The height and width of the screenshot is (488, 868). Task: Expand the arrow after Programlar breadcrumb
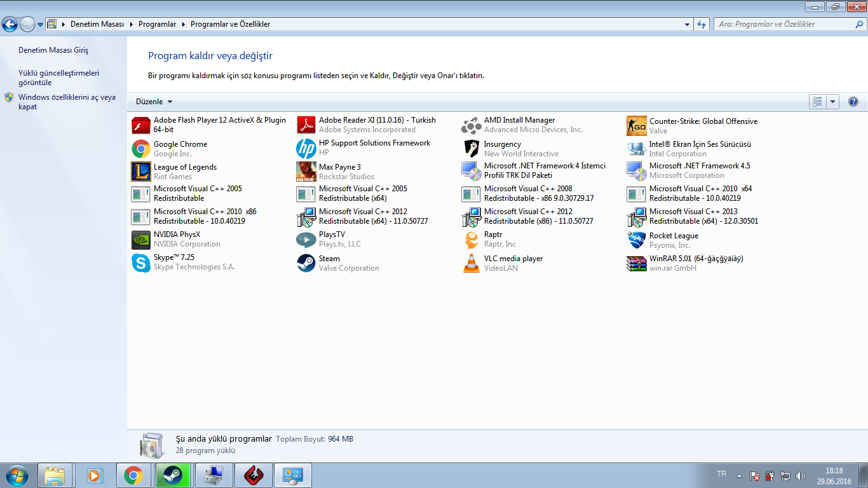(184, 24)
